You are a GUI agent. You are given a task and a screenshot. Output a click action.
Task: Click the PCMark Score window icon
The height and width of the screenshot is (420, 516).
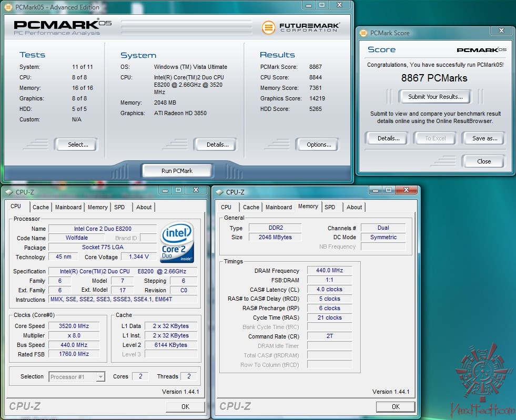pyautogui.click(x=363, y=33)
